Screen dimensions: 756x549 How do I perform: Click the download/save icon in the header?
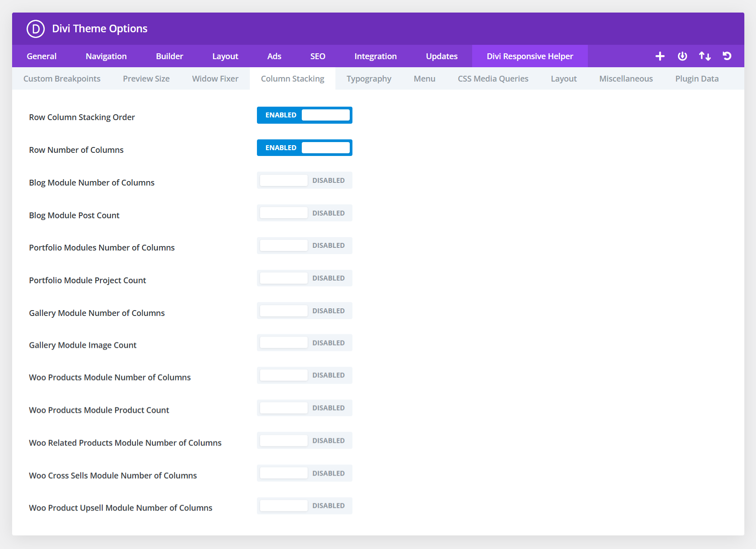click(x=682, y=56)
